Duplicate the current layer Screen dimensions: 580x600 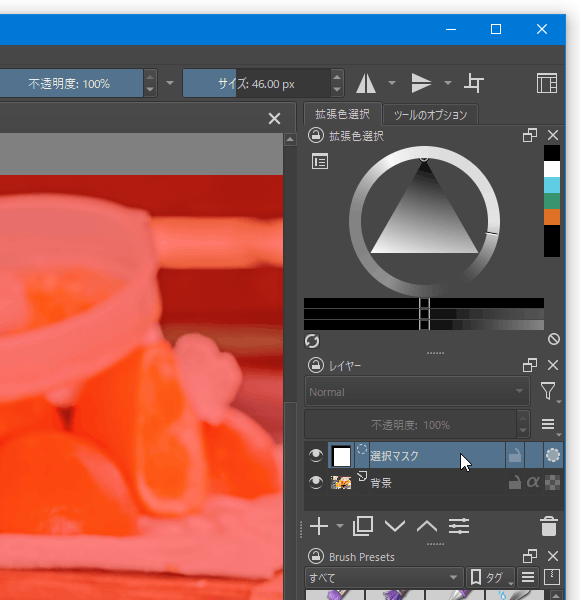(x=363, y=526)
